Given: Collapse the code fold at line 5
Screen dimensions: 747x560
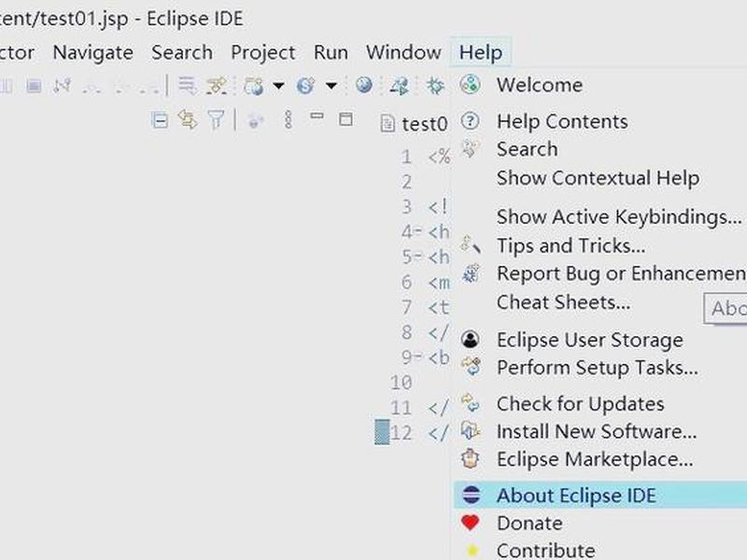Looking at the screenshot, I should pos(418,256).
